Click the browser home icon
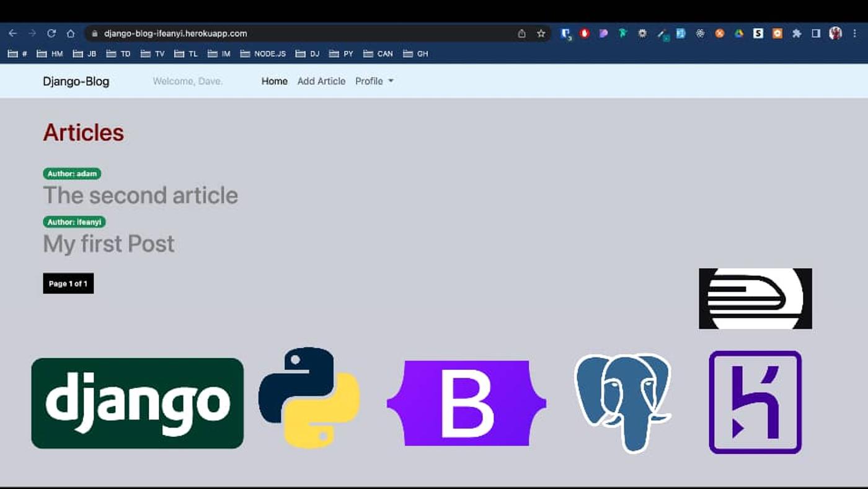Image resolution: width=868 pixels, height=489 pixels. pos(71,34)
